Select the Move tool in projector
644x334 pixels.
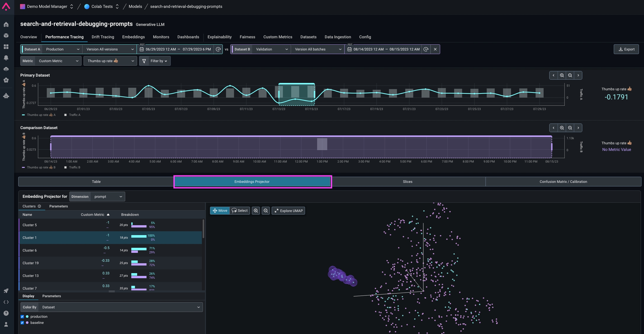pos(220,211)
